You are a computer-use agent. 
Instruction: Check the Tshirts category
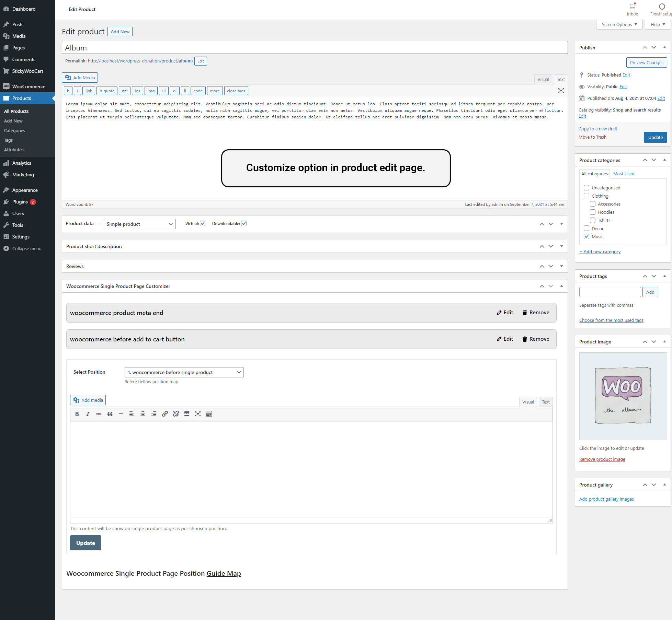click(x=593, y=220)
